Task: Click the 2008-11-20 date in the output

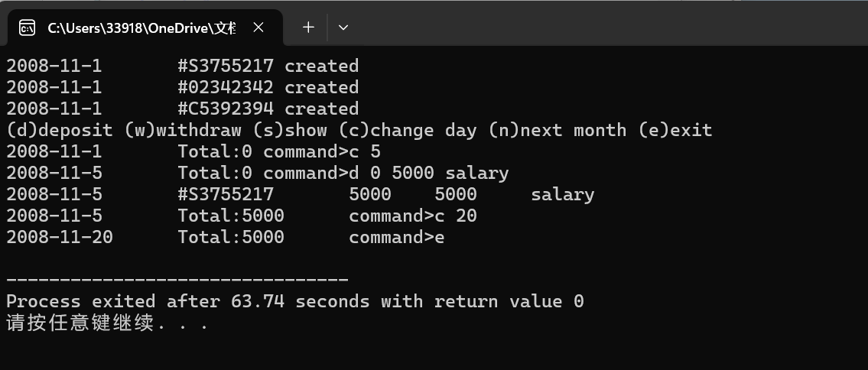Action: (x=59, y=238)
